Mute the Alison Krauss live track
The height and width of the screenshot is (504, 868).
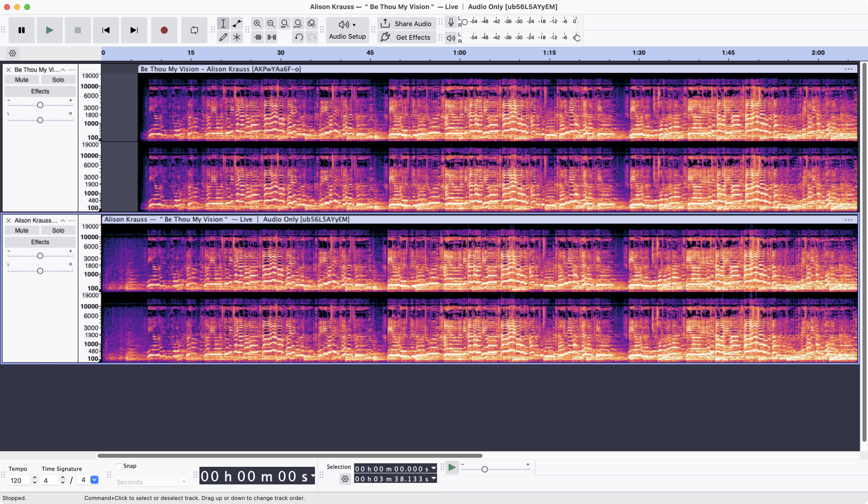click(x=21, y=230)
